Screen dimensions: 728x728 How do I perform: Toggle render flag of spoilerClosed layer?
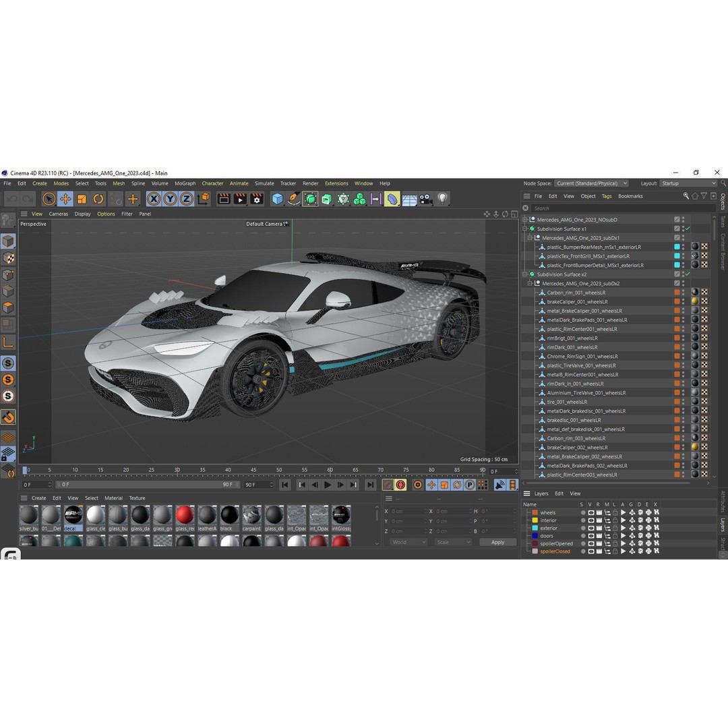[x=599, y=551]
